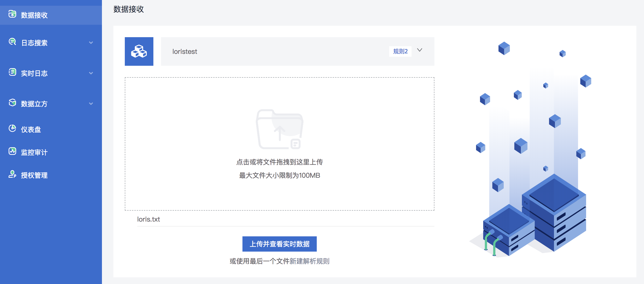Click the 实时日志 list icon
Viewport: 644px width, 284px height.
[12, 72]
